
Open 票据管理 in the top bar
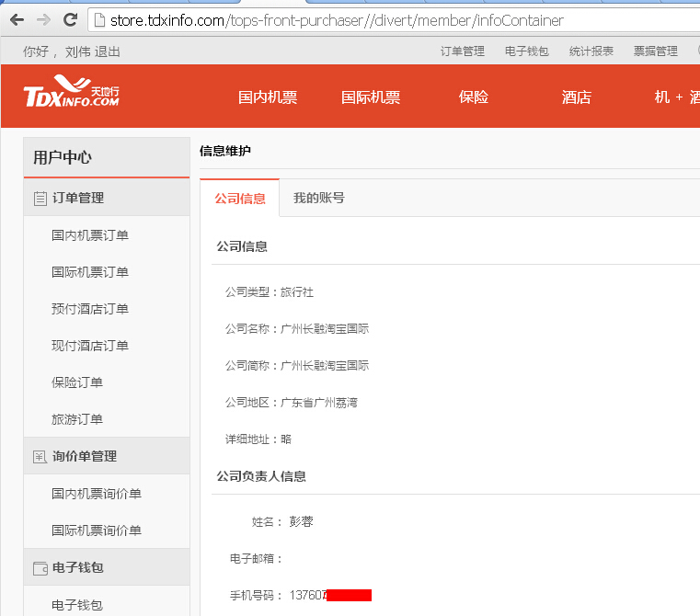click(x=656, y=51)
